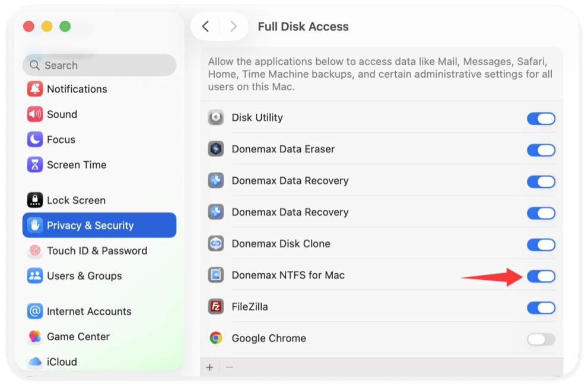Click the back navigation chevron
Viewport: 588px width, 387px height.
(206, 26)
